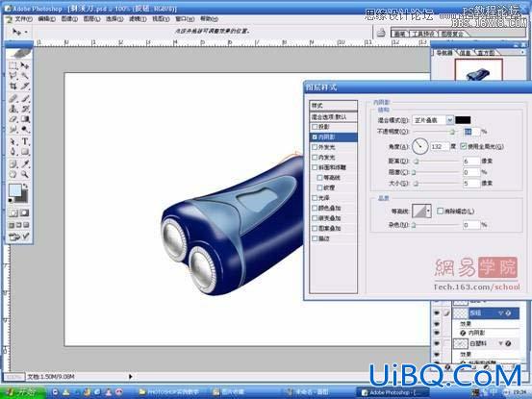Click the 样式 Styles header in dialog

click(x=334, y=106)
